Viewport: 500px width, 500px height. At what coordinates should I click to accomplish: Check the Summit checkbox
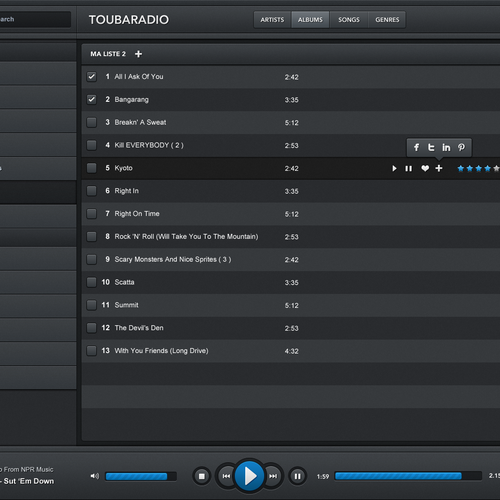pyautogui.click(x=91, y=305)
